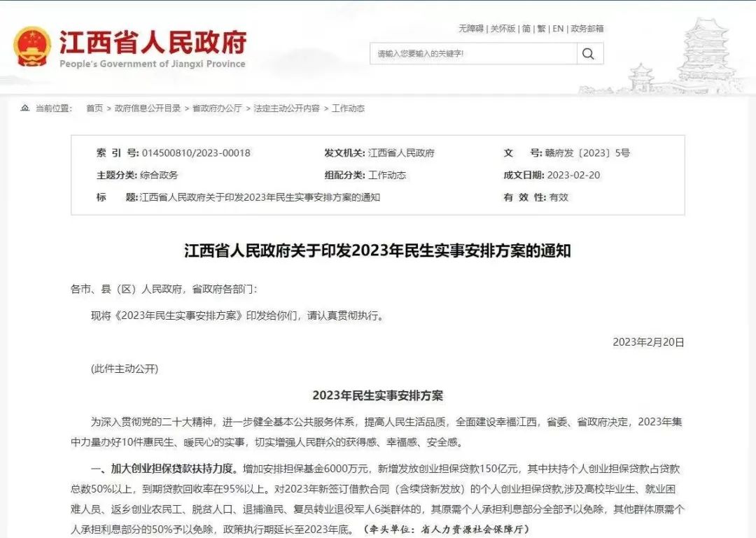This screenshot has height=538, width=756.
Task: Click the date 2023年2月20日 at right
Action: (648, 342)
